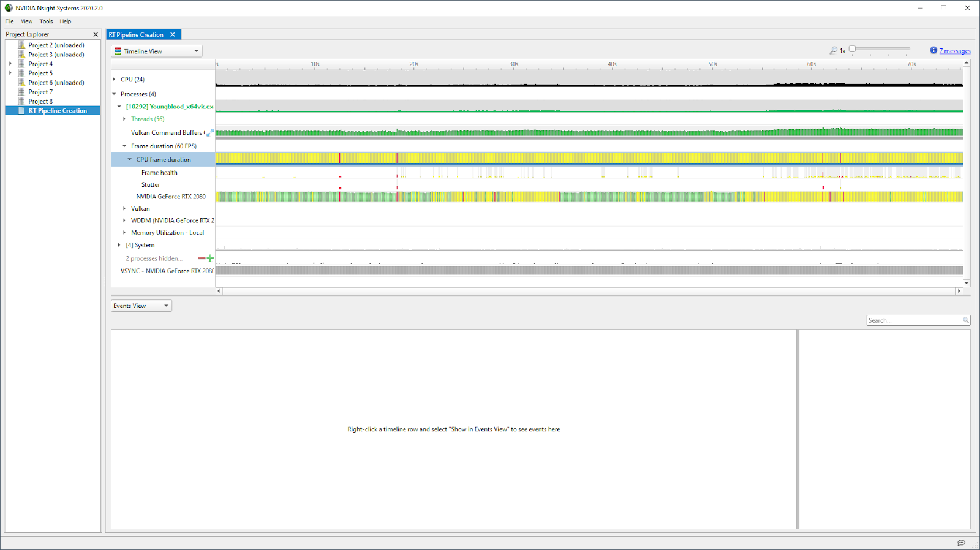Screen dimensions: 980x550
Task: Collapse the Frame duration (60 FPS) row
Action: [124, 146]
